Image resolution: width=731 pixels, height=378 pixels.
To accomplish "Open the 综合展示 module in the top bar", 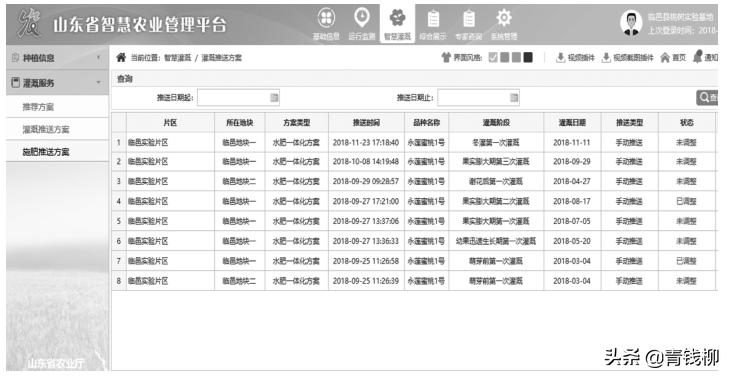I will tap(433, 24).
